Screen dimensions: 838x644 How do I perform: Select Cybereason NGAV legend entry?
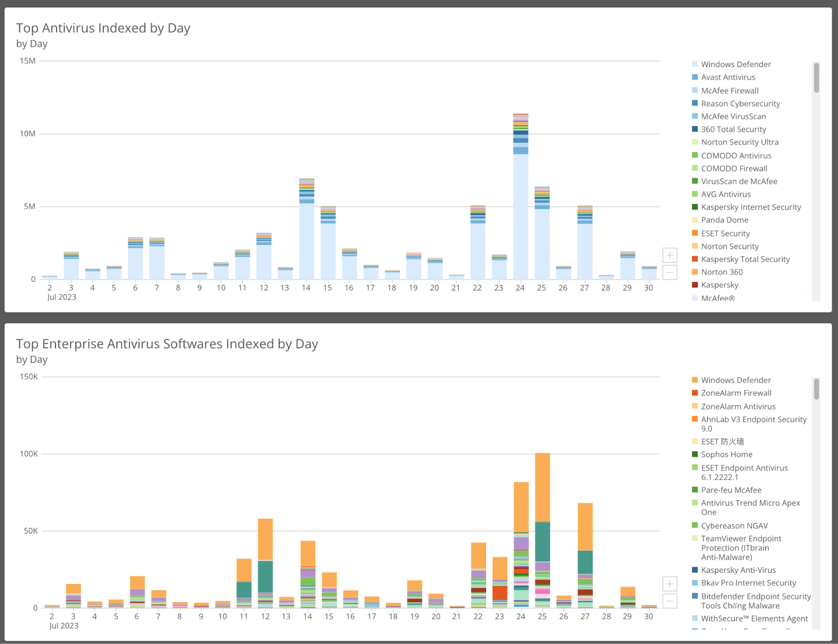click(x=730, y=526)
